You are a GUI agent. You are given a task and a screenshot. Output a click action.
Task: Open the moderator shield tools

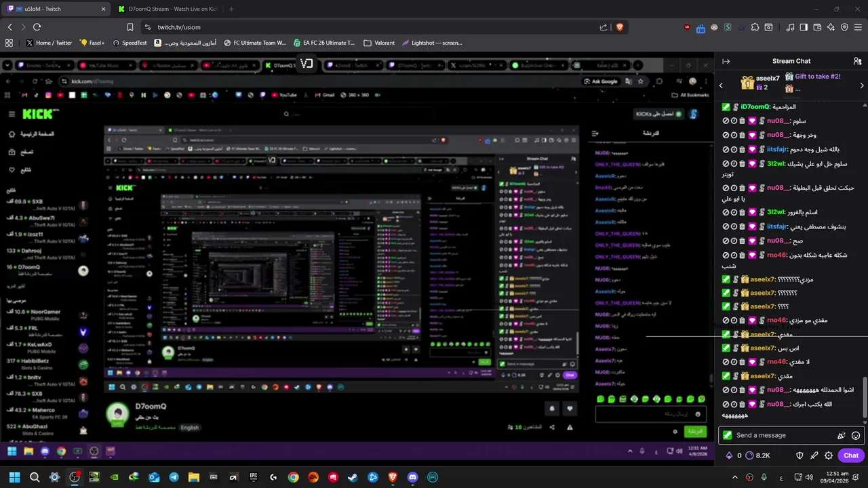coord(800,455)
